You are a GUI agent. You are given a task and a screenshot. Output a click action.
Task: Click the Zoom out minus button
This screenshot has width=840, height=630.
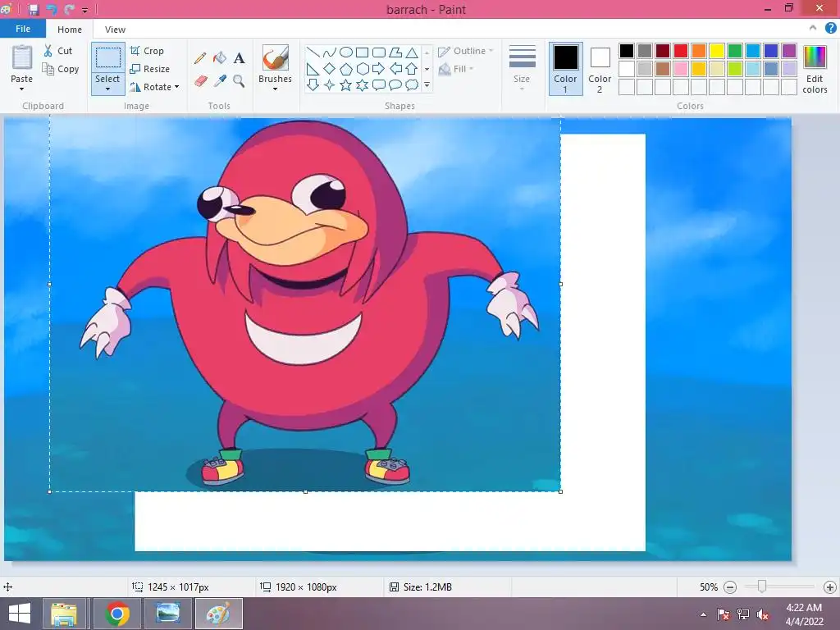tap(729, 587)
